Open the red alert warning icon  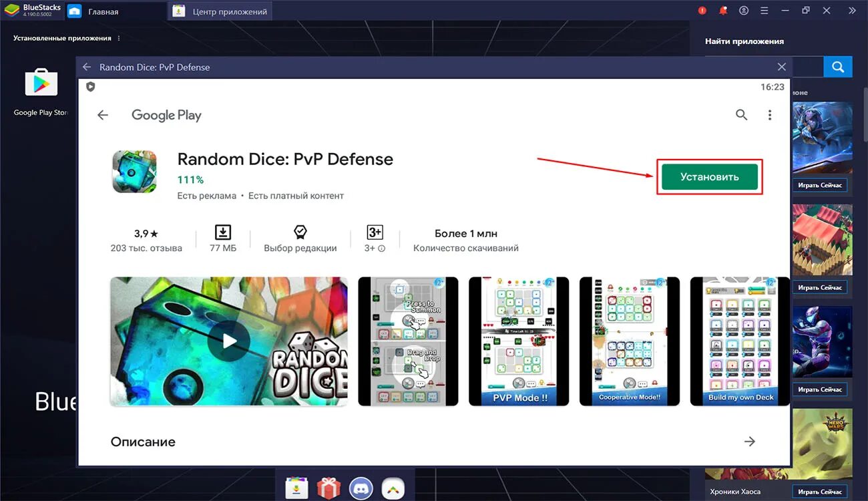coord(702,11)
